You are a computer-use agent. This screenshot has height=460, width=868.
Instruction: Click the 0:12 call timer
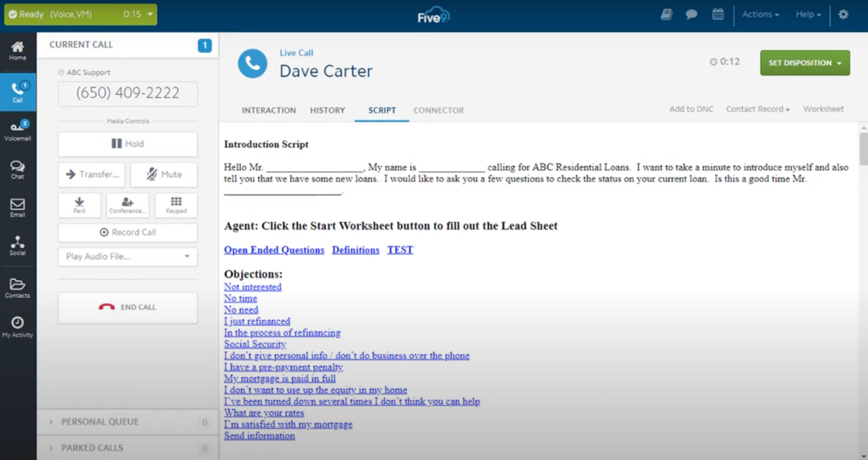tap(725, 62)
